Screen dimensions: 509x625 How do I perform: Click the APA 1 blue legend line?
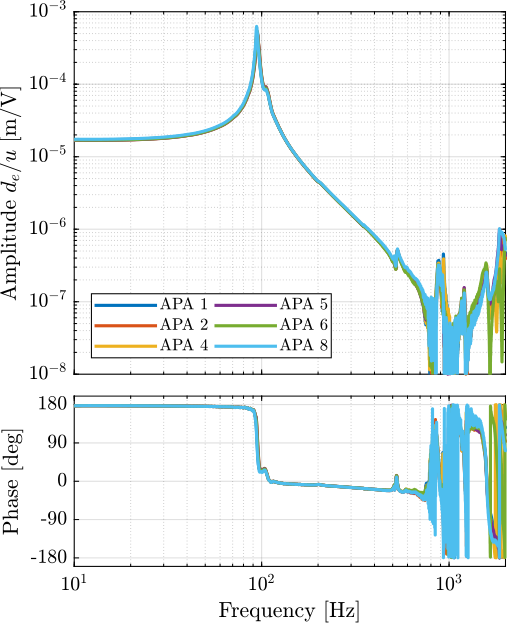(x=126, y=305)
